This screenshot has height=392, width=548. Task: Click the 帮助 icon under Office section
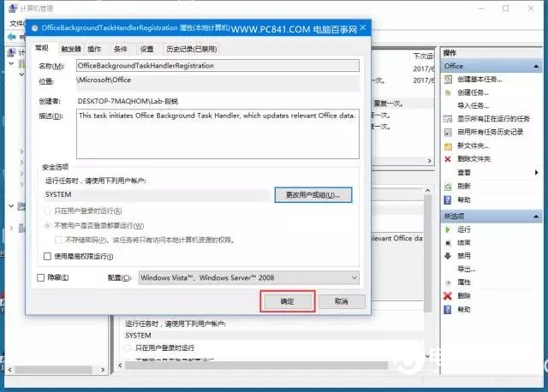[448, 199]
